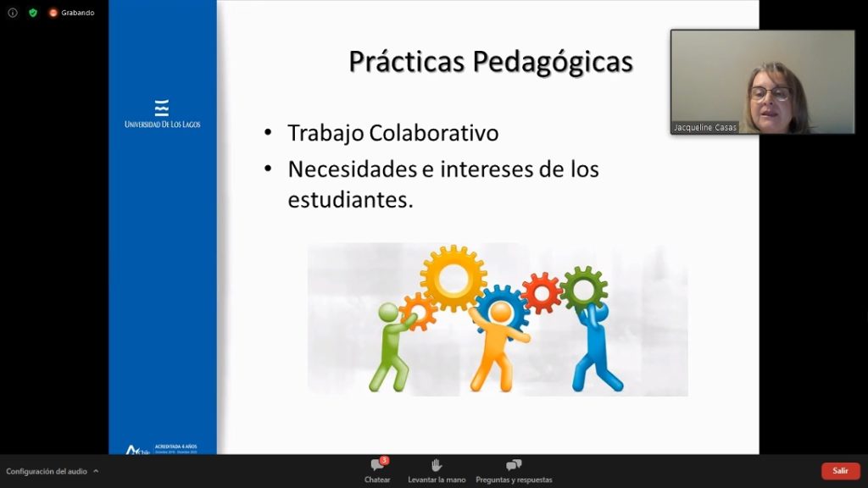Open Preguntas y respuestas panel
868x488 pixels.
(x=514, y=470)
